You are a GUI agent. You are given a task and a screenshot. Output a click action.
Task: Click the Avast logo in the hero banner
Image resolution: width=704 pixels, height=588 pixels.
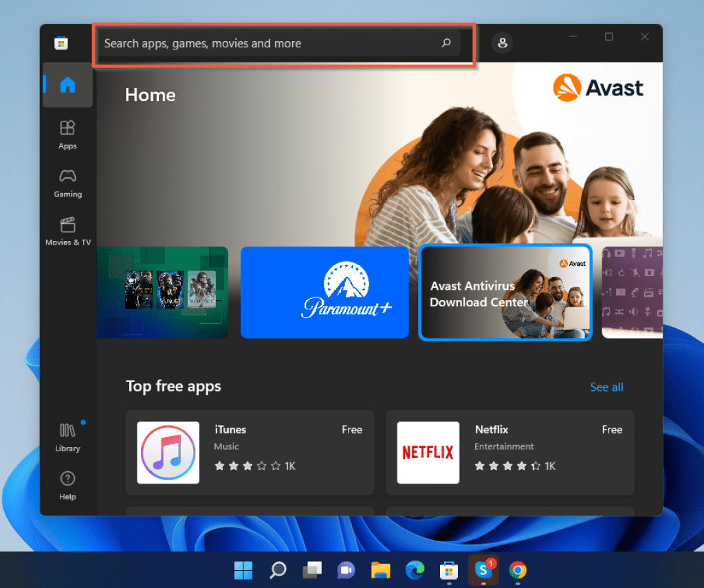598,88
